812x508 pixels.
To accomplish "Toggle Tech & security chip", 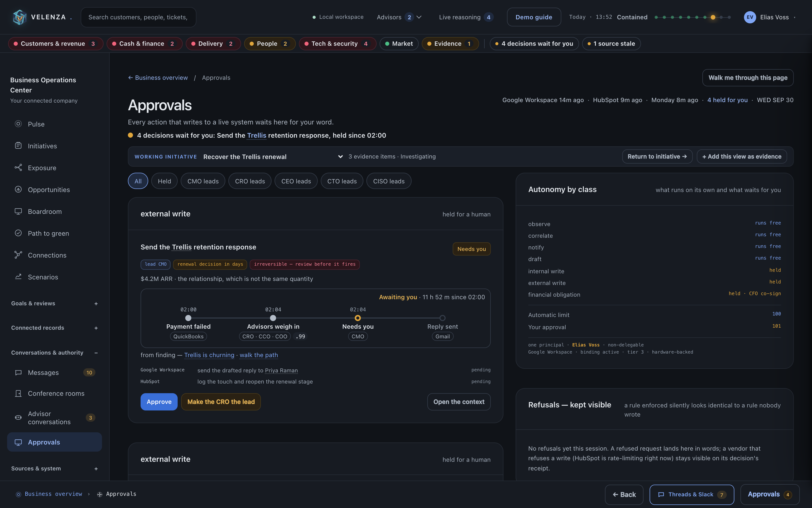I will (337, 44).
